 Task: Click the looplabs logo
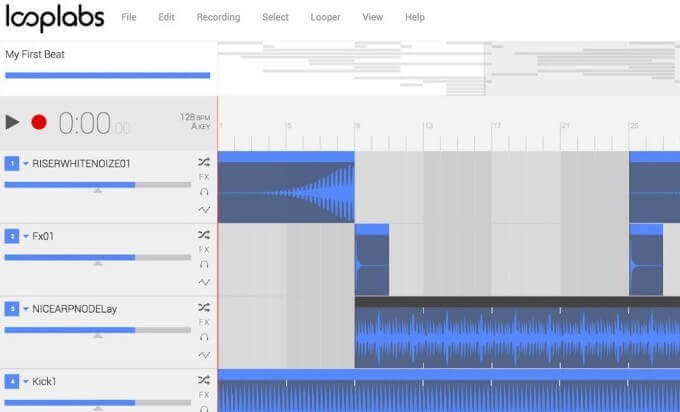click(55, 18)
